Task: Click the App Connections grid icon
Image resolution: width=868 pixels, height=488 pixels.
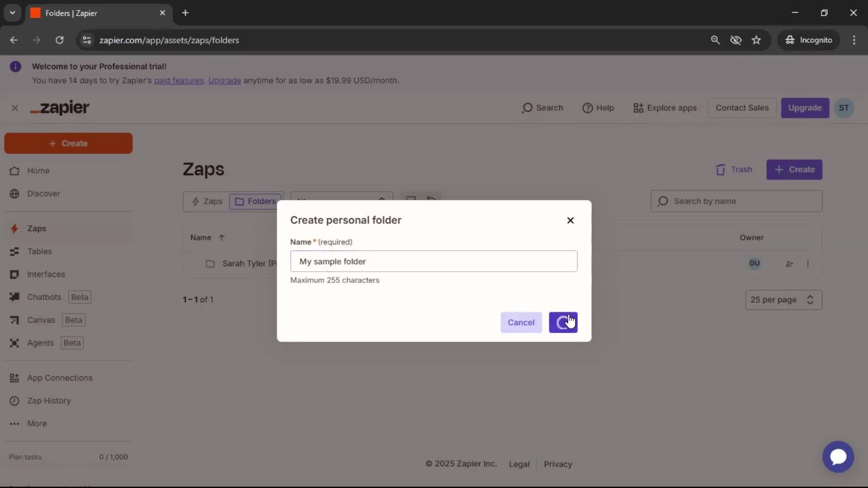Action: pyautogui.click(x=14, y=378)
